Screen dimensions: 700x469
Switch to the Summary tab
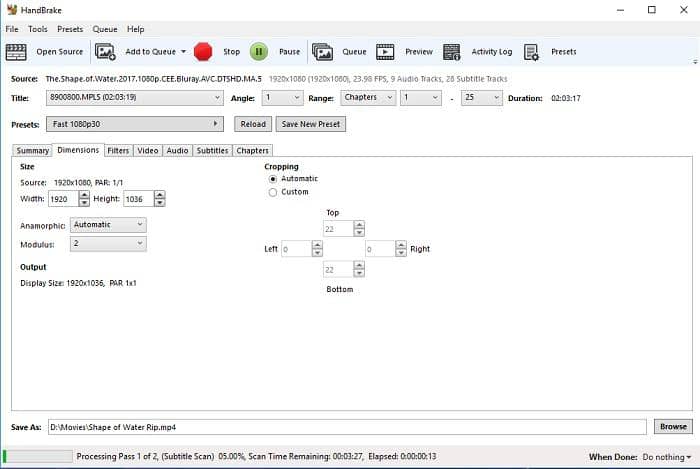click(33, 151)
